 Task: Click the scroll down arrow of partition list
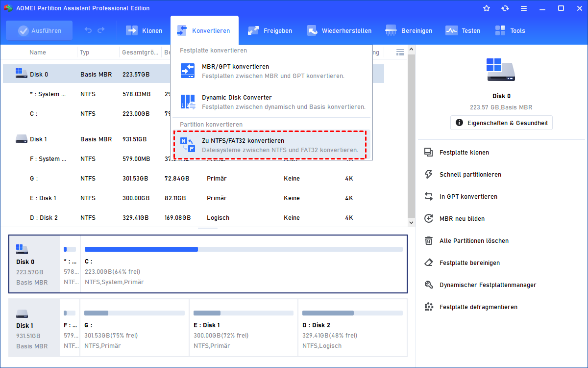(412, 222)
